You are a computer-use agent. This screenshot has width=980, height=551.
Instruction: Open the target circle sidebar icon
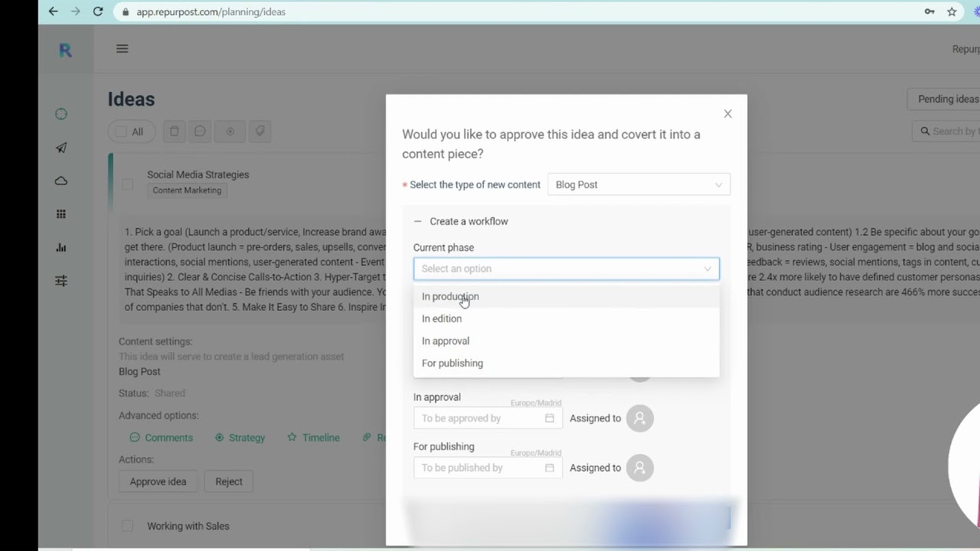click(61, 114)
